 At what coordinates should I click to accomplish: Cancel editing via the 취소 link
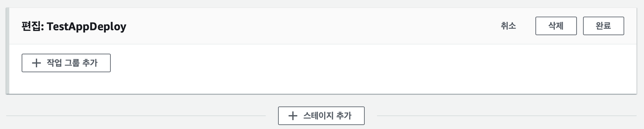click(x=508, y=26)
